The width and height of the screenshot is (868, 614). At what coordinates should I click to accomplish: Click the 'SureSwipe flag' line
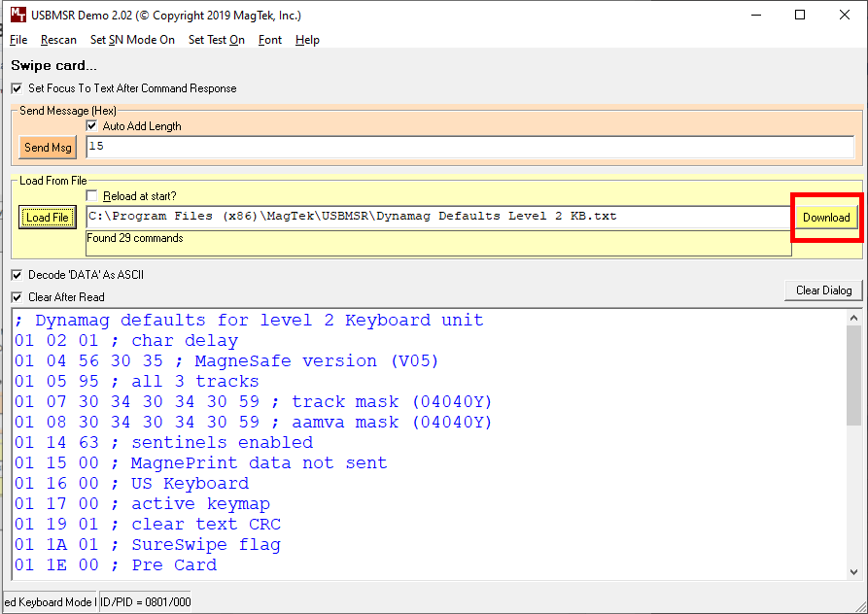[x=148, y=545]
